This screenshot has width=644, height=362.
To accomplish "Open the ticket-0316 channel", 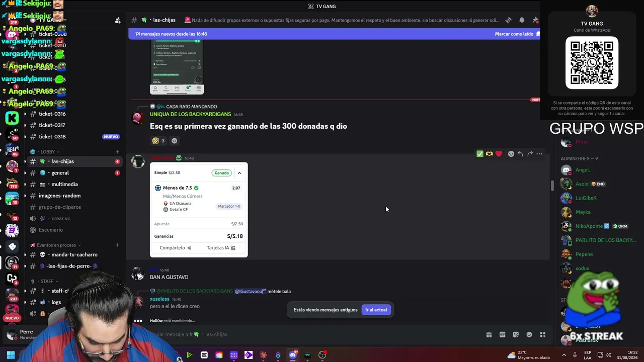I will (75, 114).
